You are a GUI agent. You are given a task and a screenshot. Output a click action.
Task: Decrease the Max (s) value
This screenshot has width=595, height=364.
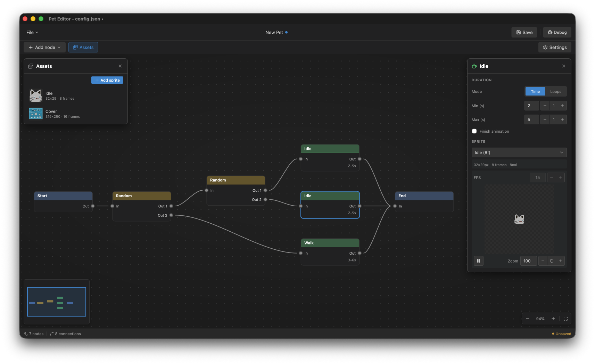coord(545,119)
